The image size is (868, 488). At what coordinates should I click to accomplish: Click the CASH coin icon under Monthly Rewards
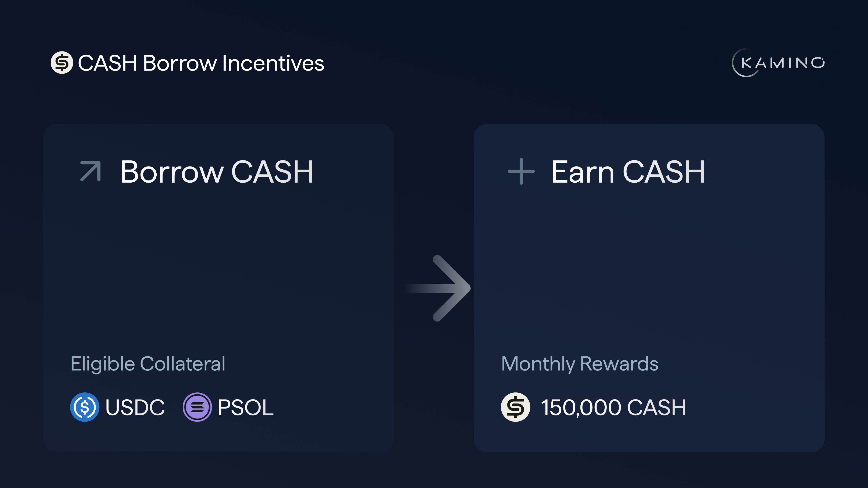tap(515, 407)
